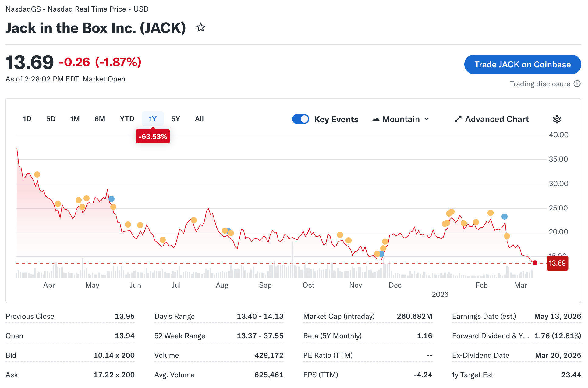This screenshot has width=588, height=388.
Task: Open the Advanced Chart link
Action: click(x=497, y=119)
